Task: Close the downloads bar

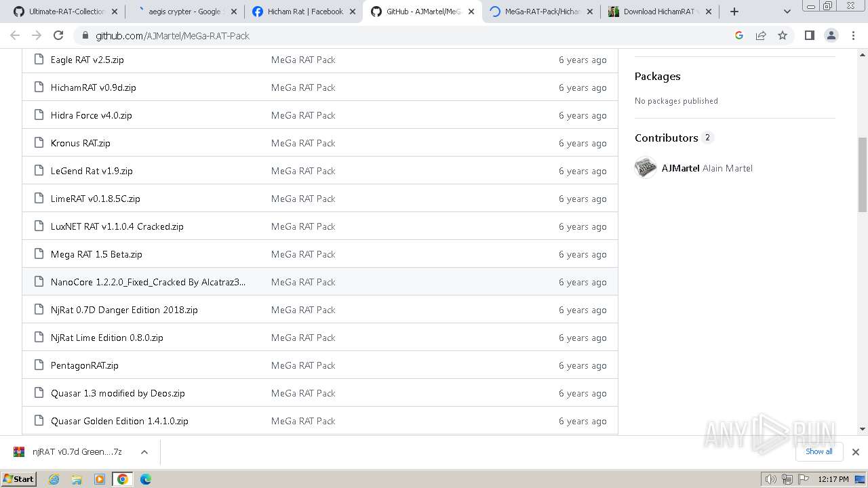Action: tap(855, 452)
